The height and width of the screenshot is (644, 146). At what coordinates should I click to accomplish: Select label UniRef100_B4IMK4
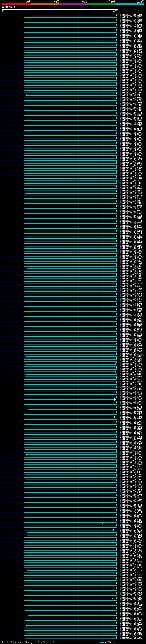(x=131, y=593)
